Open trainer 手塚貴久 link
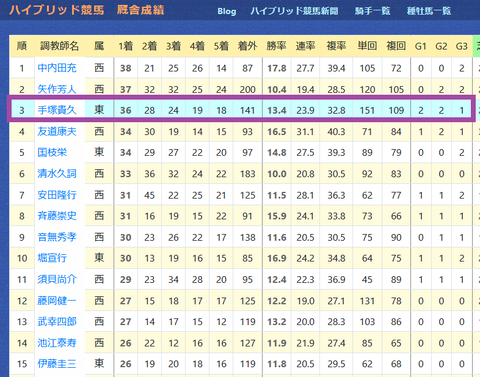The height and width of the screenshot is (377, 480). click(57, 110)
